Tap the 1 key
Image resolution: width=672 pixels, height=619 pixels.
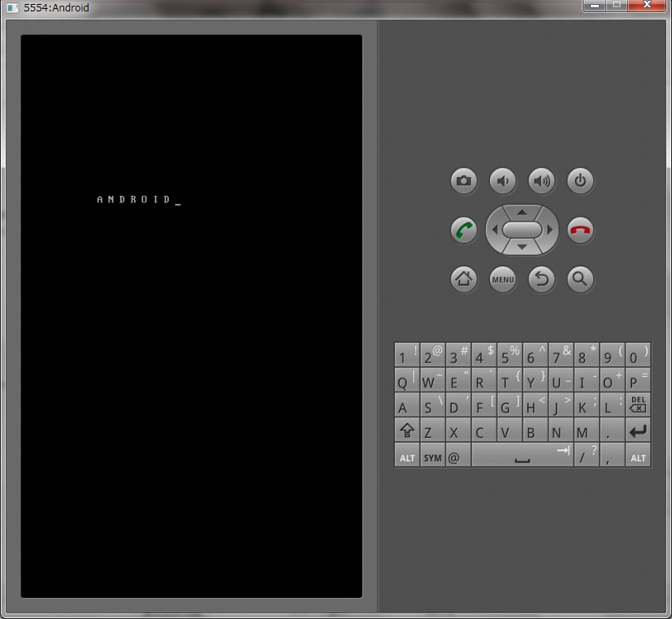407,354
